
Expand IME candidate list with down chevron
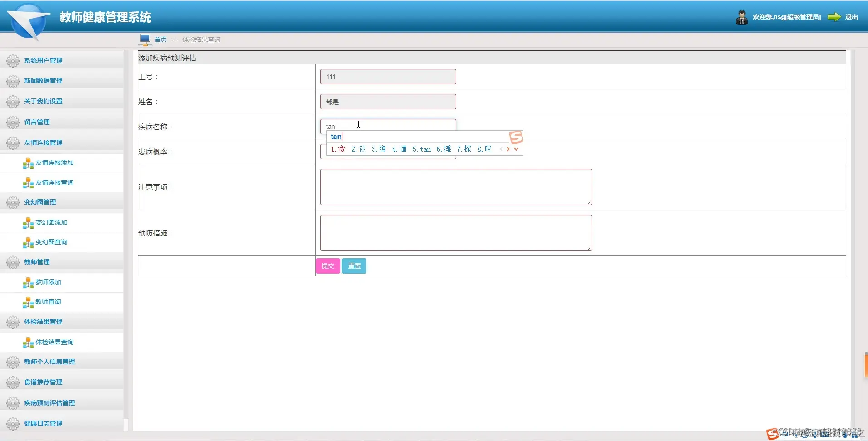point(516,149)
